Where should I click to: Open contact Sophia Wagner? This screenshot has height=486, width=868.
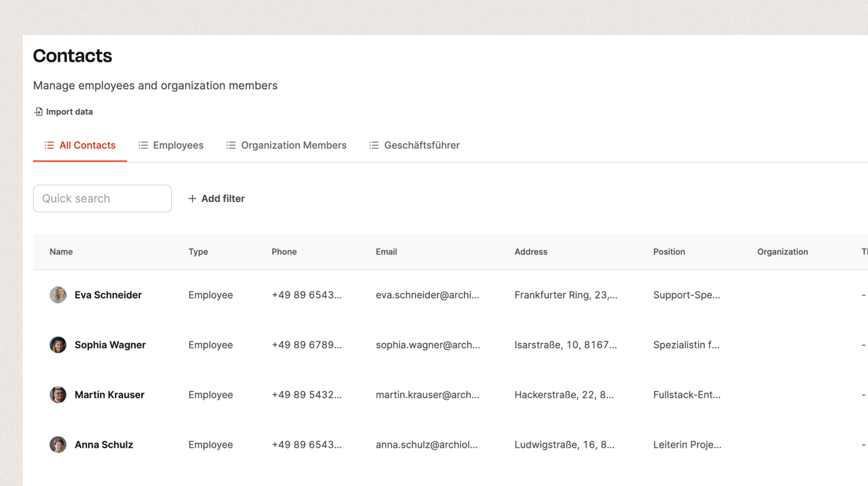coord(110,345)
